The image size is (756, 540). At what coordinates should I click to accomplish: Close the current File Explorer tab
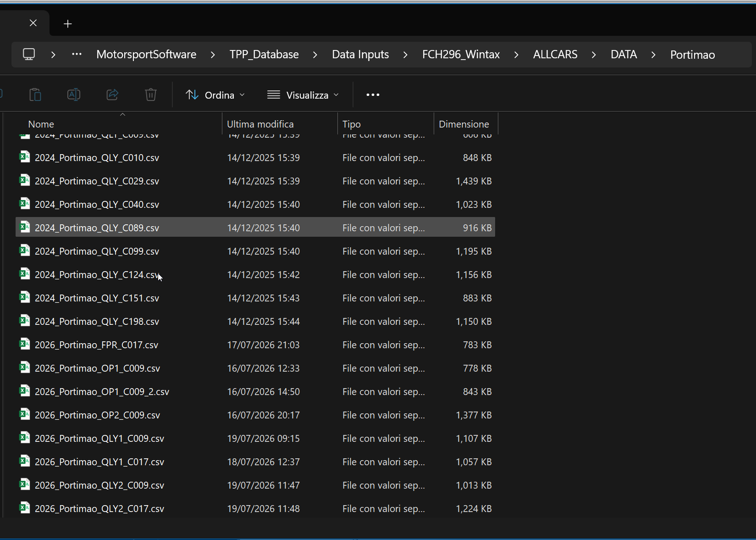33,23
